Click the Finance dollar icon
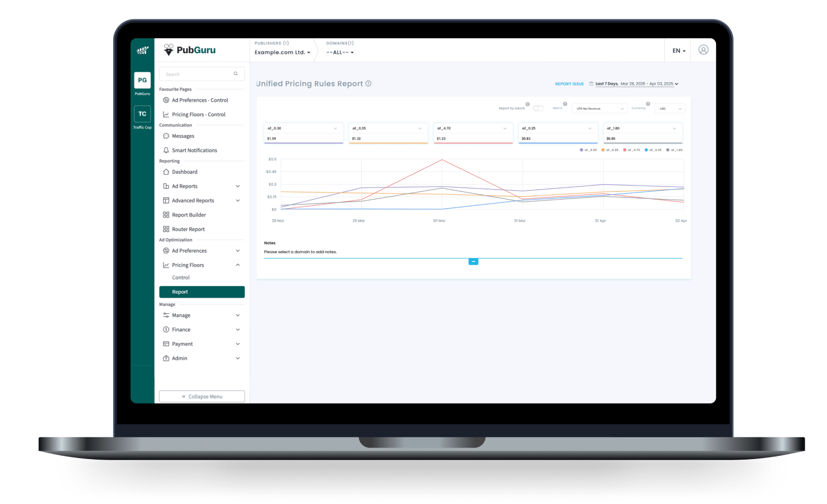Viewport: 827px width, 504px height. tap(166, 329)
